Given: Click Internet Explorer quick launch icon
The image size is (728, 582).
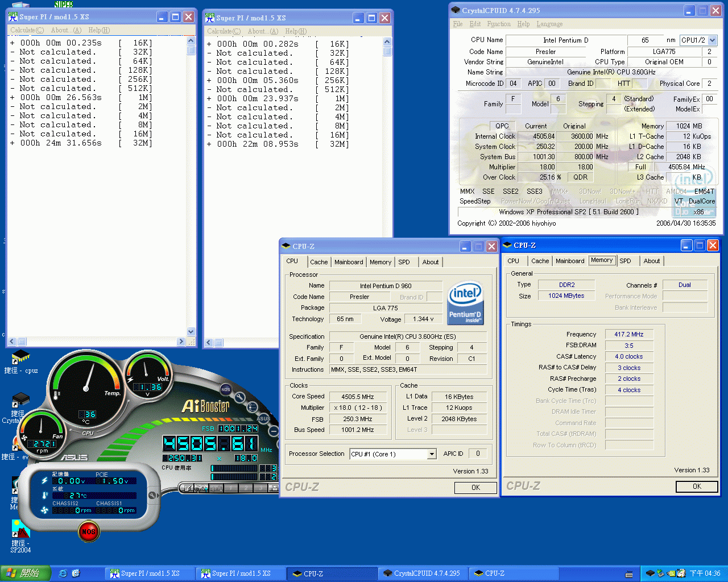Looking at the screenshot, I should click(63, 573).
